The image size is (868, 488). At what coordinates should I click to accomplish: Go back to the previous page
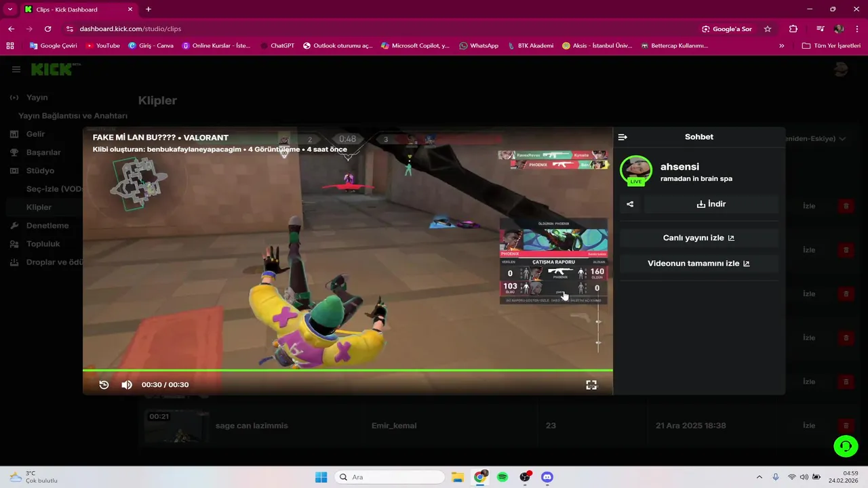[x=11, y=29]
